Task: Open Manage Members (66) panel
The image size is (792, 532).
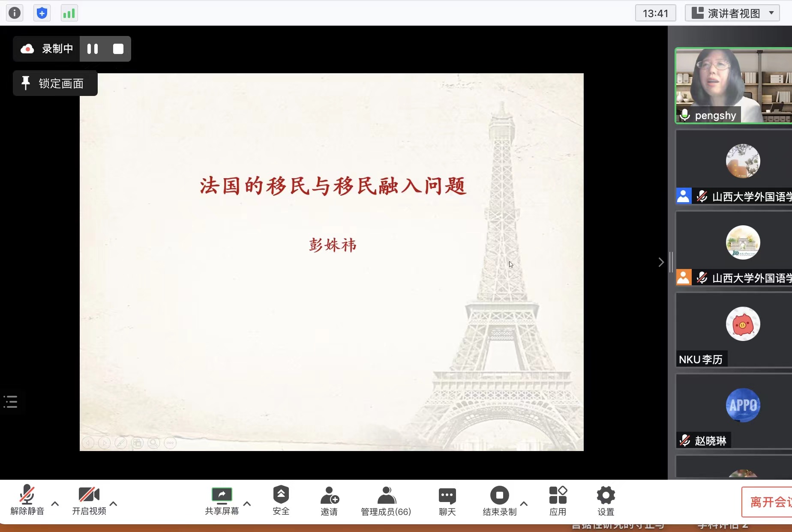Action: click(x=386, y=500)
